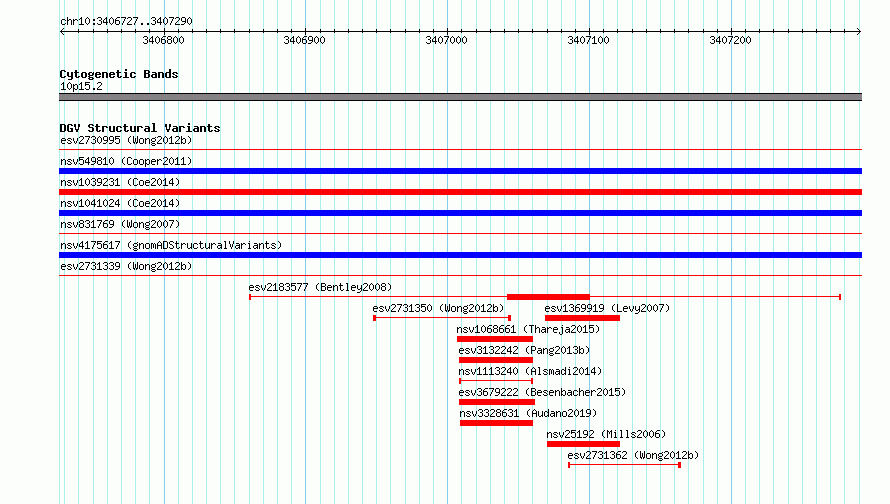This screenshot has height=504, width=890.
Task: Click nsv4175617 (gnomADStructuralVariants) label
Action: point(171,245)
